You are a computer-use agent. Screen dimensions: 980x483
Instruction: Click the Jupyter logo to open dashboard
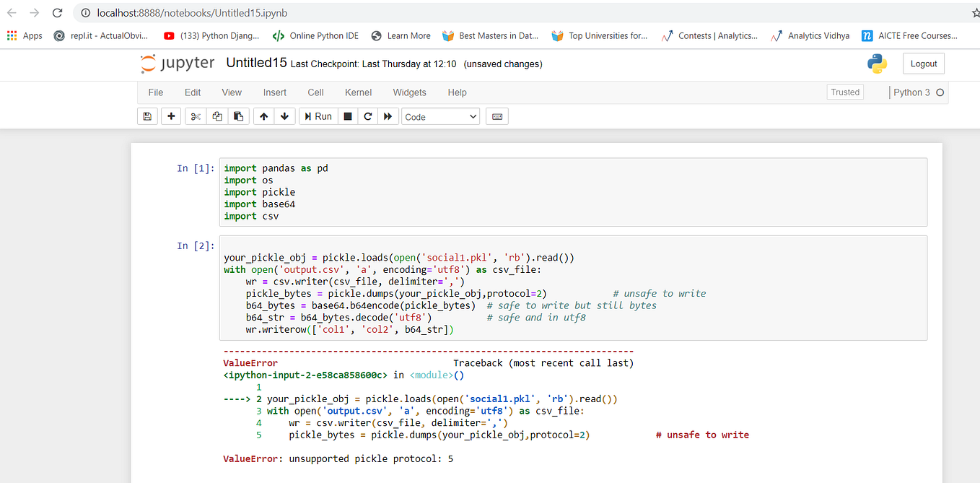tap(178, 64)
